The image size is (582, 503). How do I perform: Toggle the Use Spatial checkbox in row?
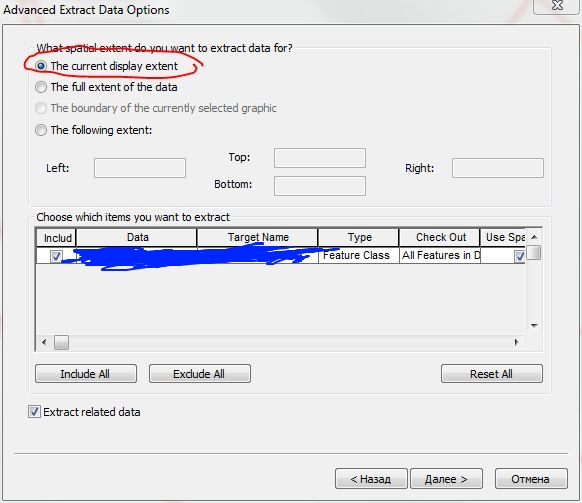coord(519,256)
